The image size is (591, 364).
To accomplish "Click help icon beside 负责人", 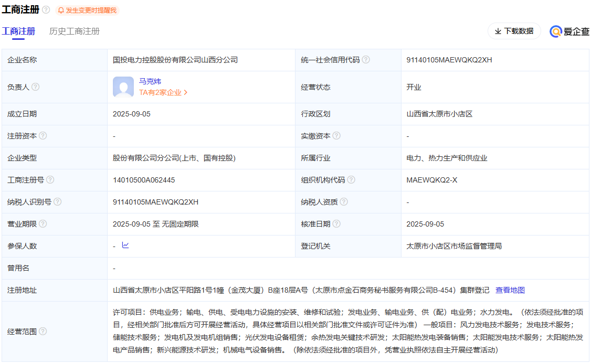I will pyautogui.click(x=36, y=87).
